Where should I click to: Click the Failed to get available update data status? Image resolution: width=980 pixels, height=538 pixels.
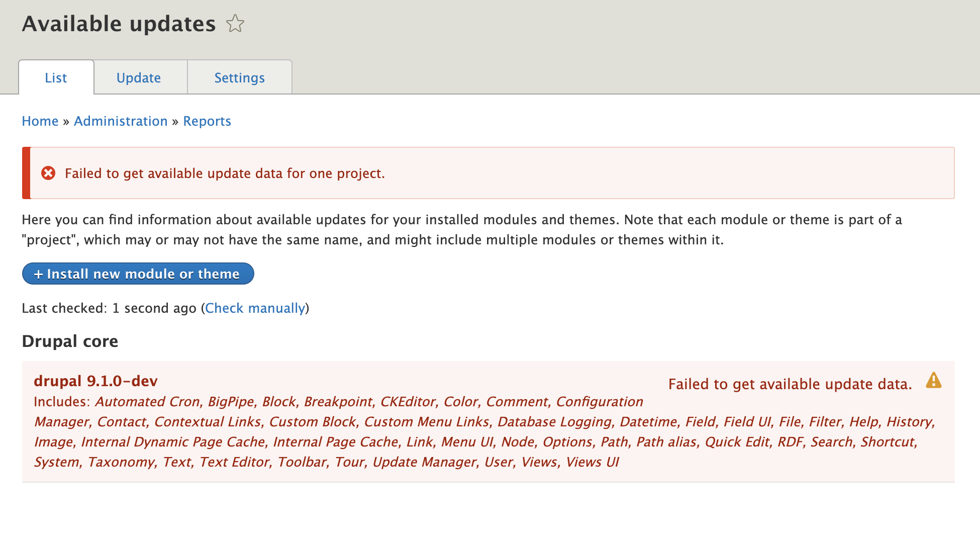point(790,384)
